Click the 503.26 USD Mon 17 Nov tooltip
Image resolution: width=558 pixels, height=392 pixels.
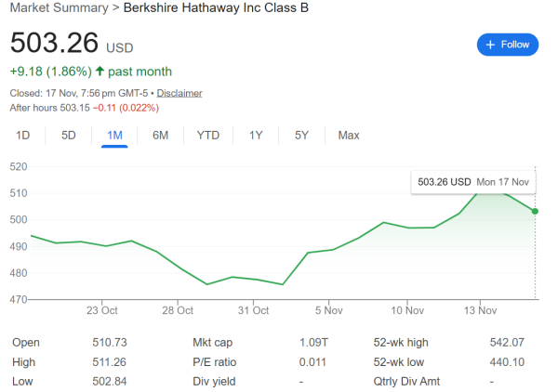pos(472,182)
